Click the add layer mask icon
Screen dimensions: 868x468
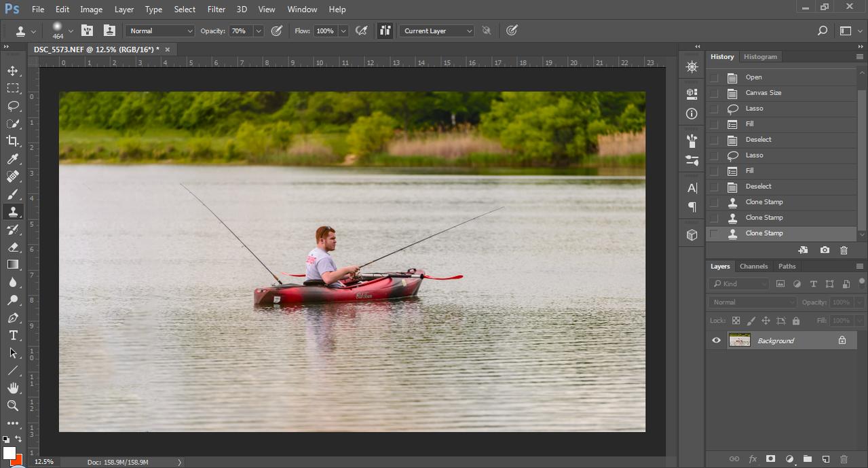click(x=770, y=459)
